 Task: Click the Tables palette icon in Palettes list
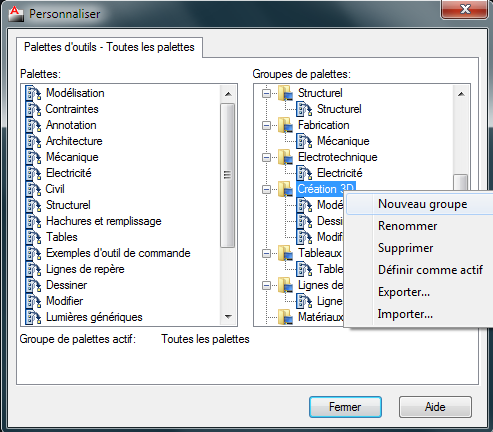(x=33, y=237)
